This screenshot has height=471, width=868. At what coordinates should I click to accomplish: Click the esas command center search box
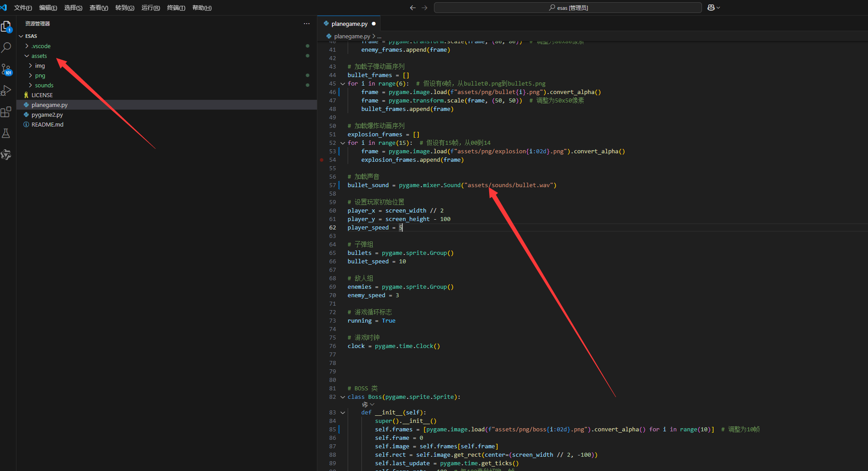click(x=568, y=8)
